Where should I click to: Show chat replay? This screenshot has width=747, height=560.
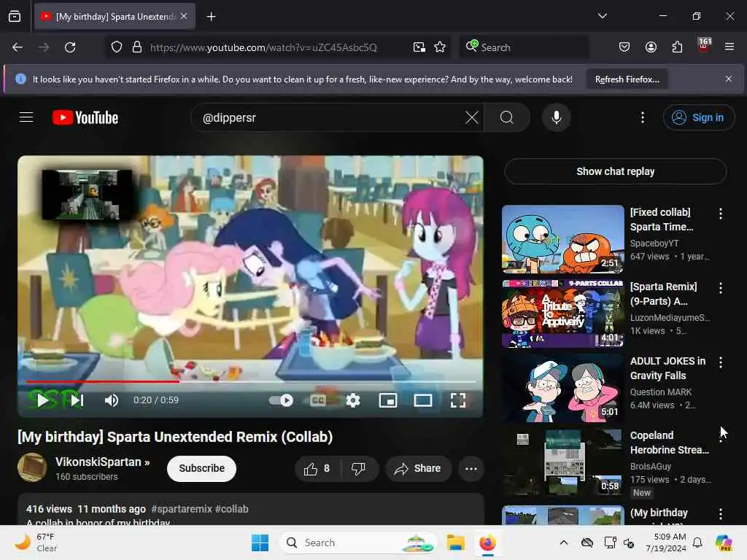pyautogui.click(x=615, y=171)
